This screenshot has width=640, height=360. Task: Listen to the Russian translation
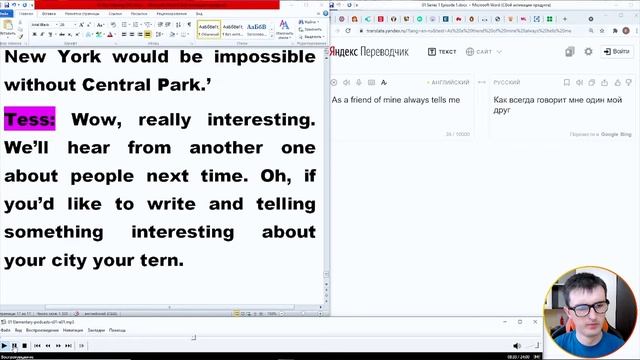pos(579,82)
